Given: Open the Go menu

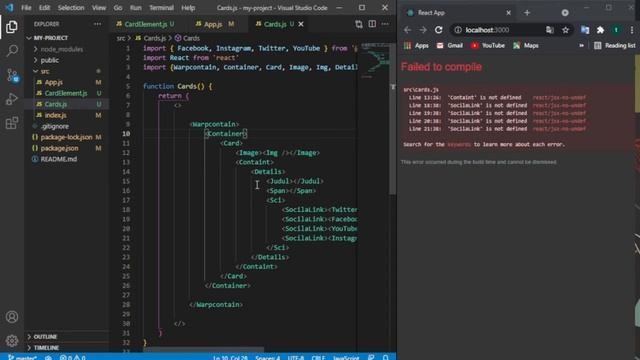Looking at the screenshot, I should tap(118, 8).
